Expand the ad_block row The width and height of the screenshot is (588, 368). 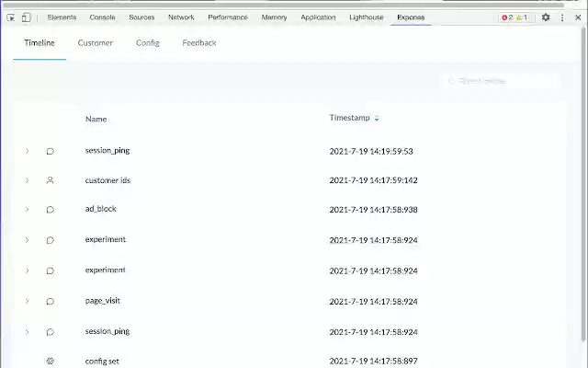pyautogui.click(x=27, y=209)
